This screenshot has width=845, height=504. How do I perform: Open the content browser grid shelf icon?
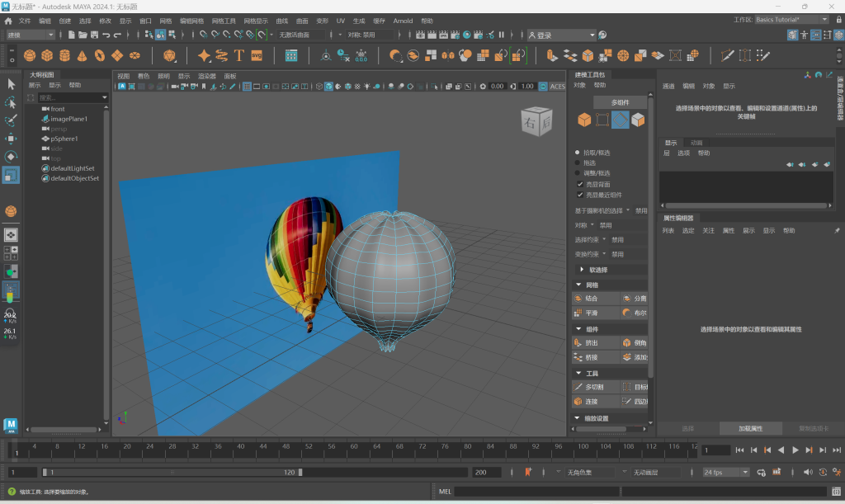pyautogui.click(x=291, y=55)
